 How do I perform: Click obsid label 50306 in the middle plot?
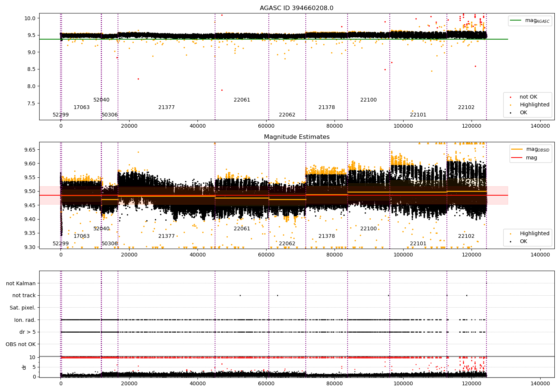tap(110, 243)
